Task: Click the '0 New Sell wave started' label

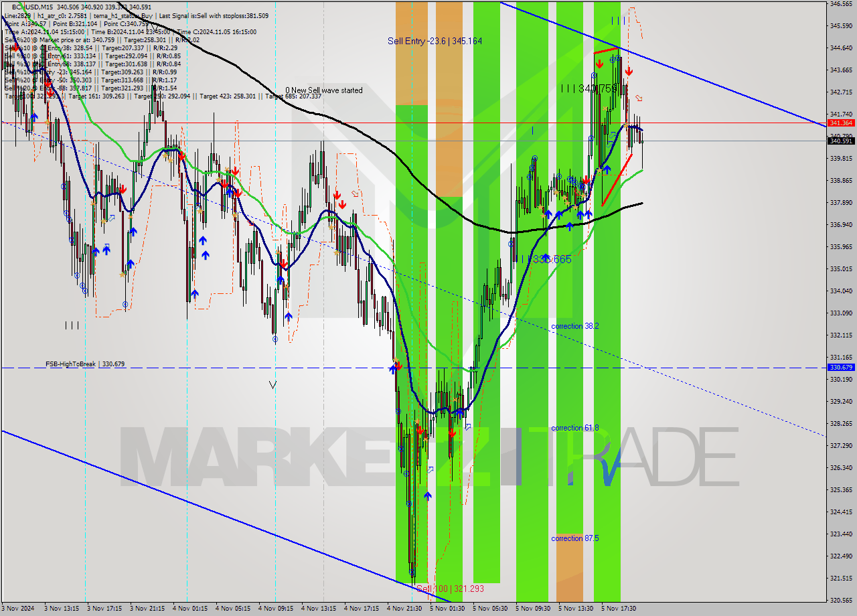Action: [324, 90]
